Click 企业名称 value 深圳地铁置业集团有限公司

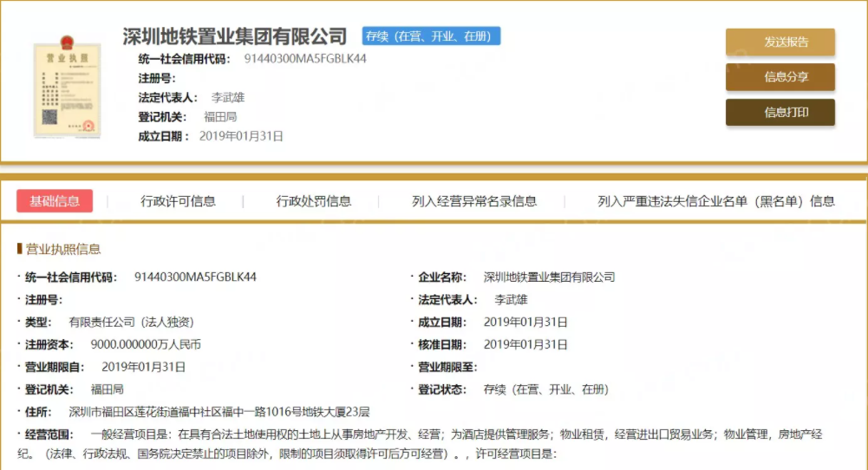point(549,277)
